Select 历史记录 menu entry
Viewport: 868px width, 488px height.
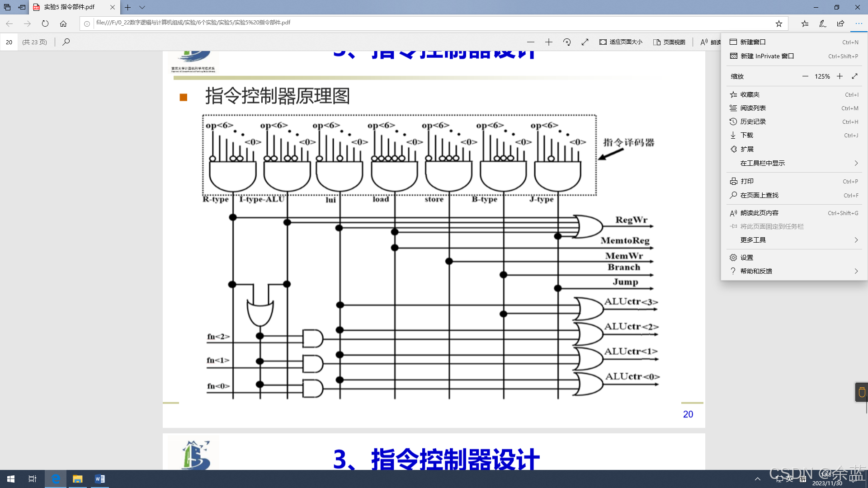753,122
